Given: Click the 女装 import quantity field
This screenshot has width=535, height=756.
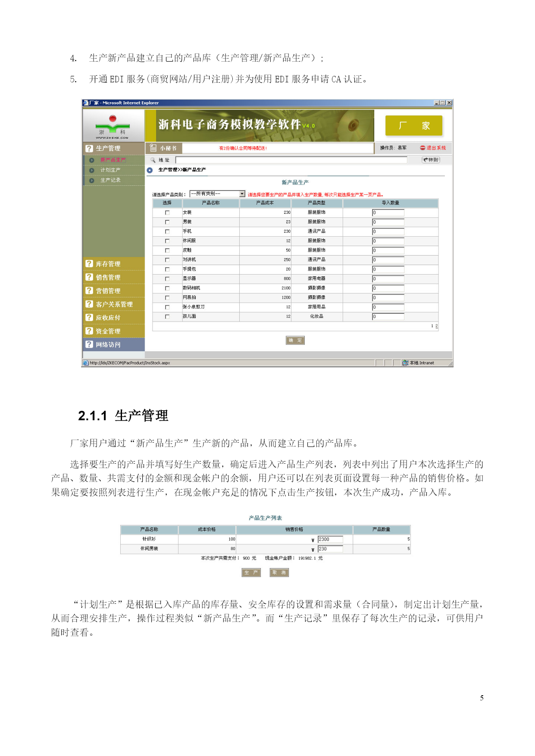Looking at the screenshot, I should click(388, 212).
